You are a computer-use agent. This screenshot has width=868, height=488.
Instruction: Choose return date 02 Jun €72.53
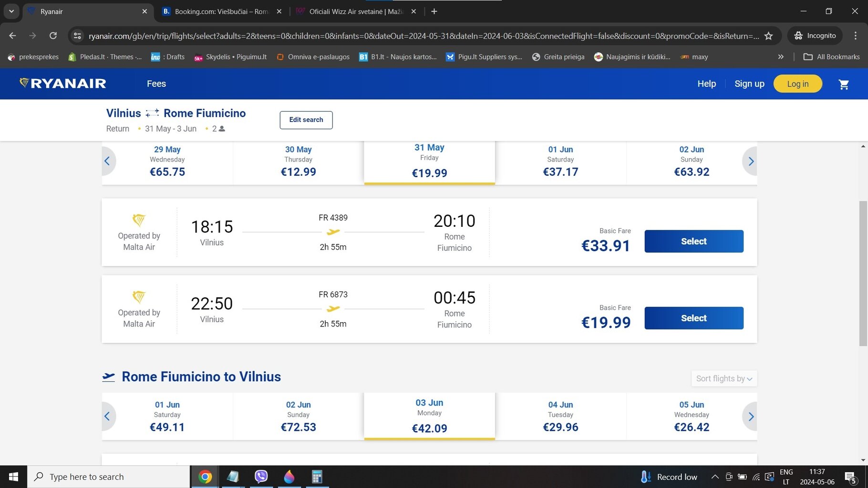(x=298, y=417)
